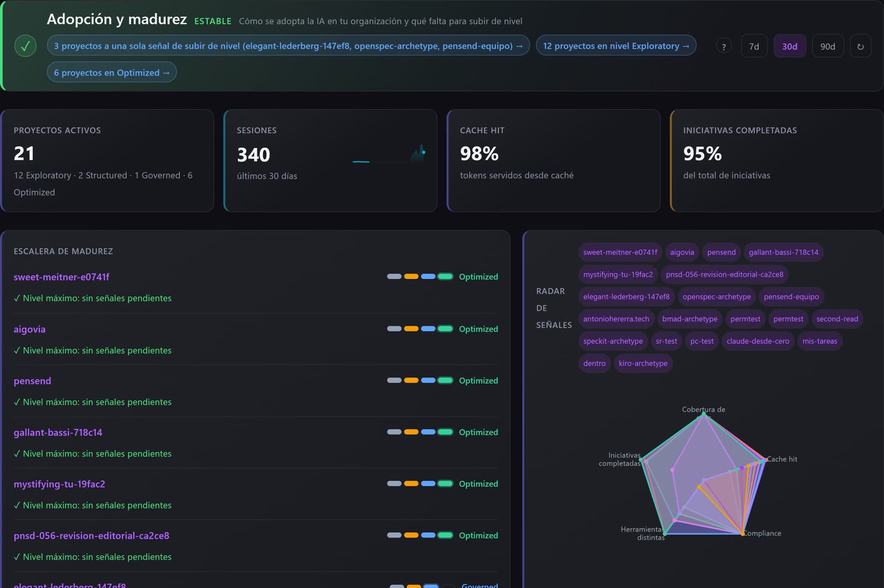Select the 7d time range
This screenshot has width=884, height=588.
[754, 46]
